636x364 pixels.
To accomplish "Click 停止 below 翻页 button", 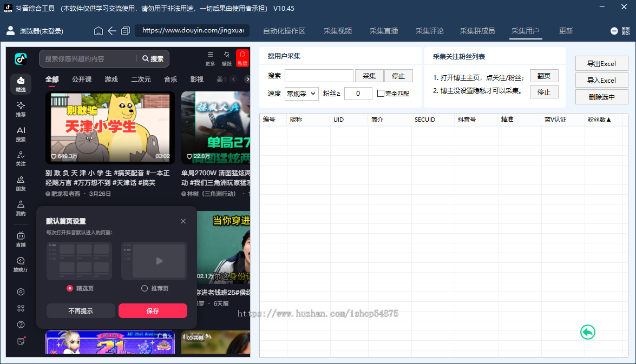I will click(544, 92).
